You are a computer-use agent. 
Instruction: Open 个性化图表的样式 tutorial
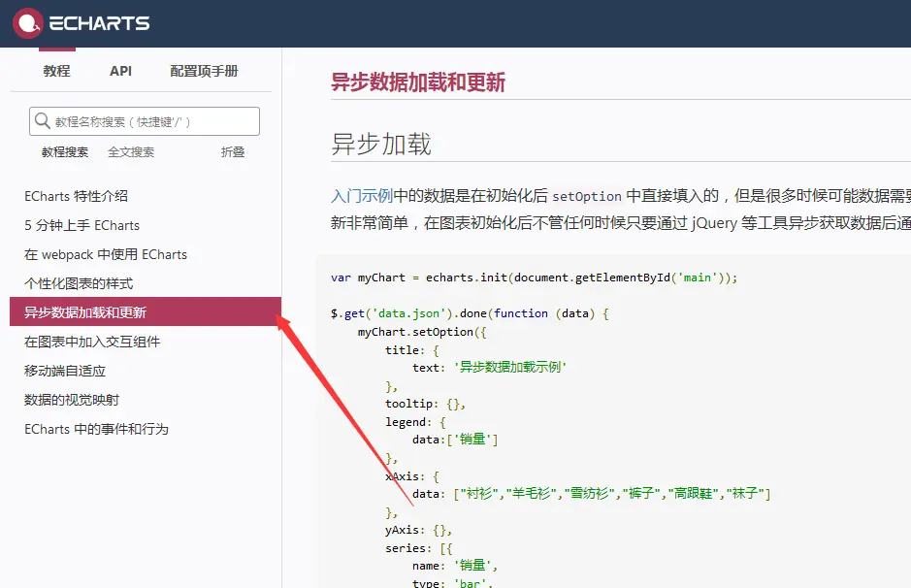(79, 283)
